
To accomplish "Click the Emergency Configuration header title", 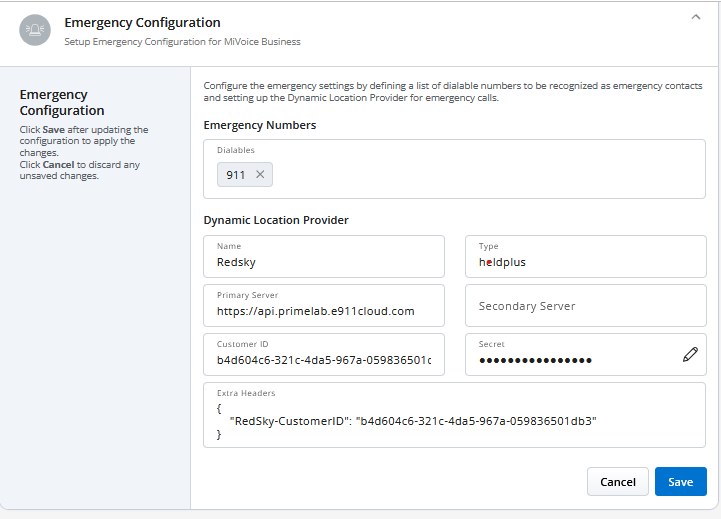I will point(142,22).
